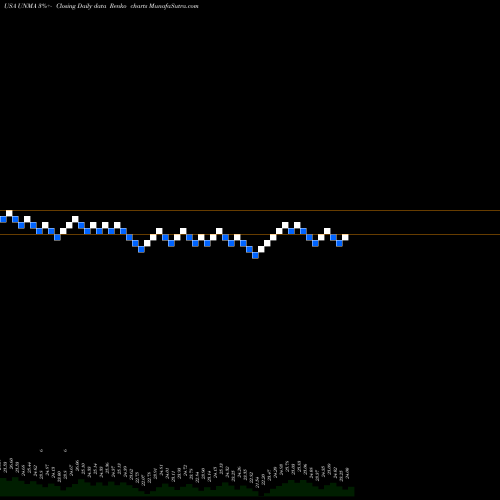Click the "USA UNMA" chart title text
Image resolution: width=500 pixels, height=500 pixels.
[x=20, y=6]
